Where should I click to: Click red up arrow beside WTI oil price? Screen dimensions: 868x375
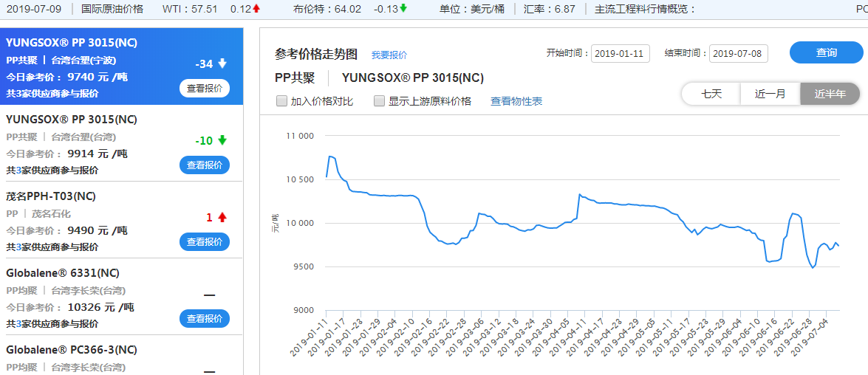click(x=256, y=9)
